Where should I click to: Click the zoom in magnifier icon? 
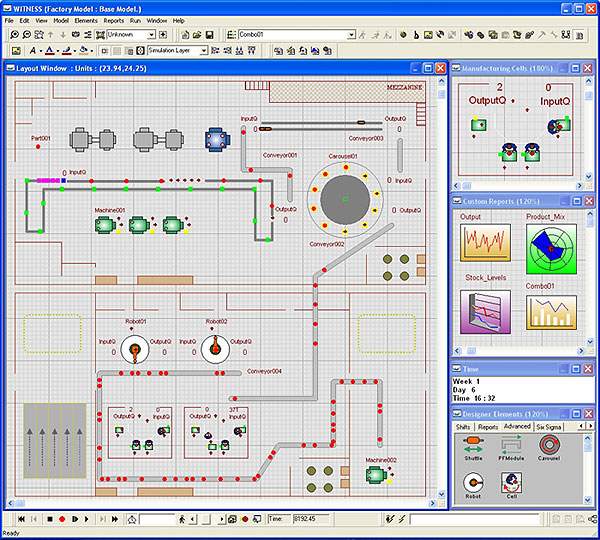[x=14, y=35]
